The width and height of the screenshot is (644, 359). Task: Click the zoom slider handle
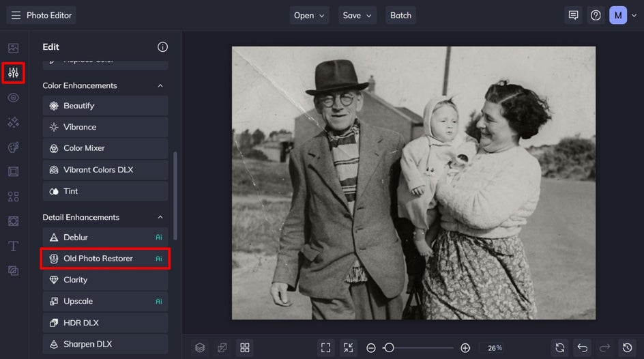coord(388,348)
